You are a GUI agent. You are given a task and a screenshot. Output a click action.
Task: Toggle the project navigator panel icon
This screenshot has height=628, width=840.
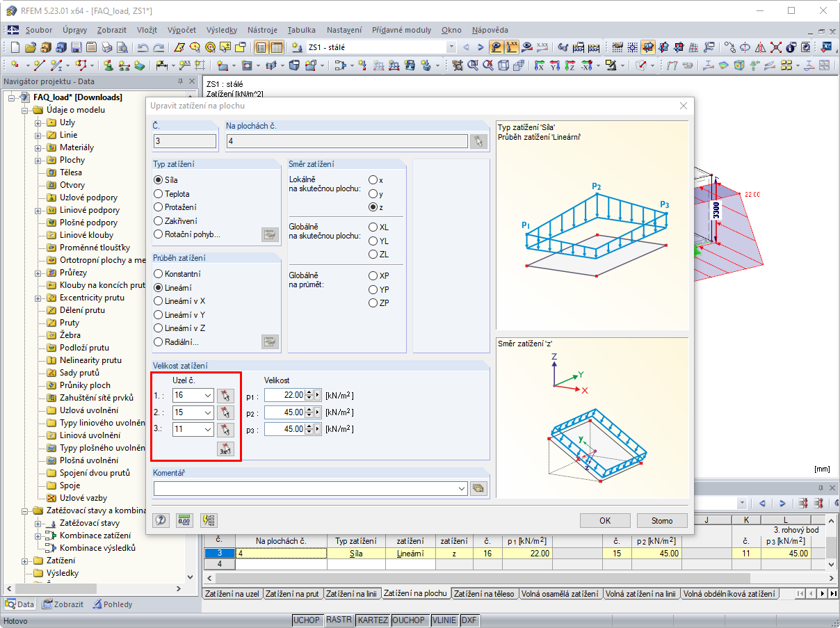pyautogui.click(x=261, y=47)
